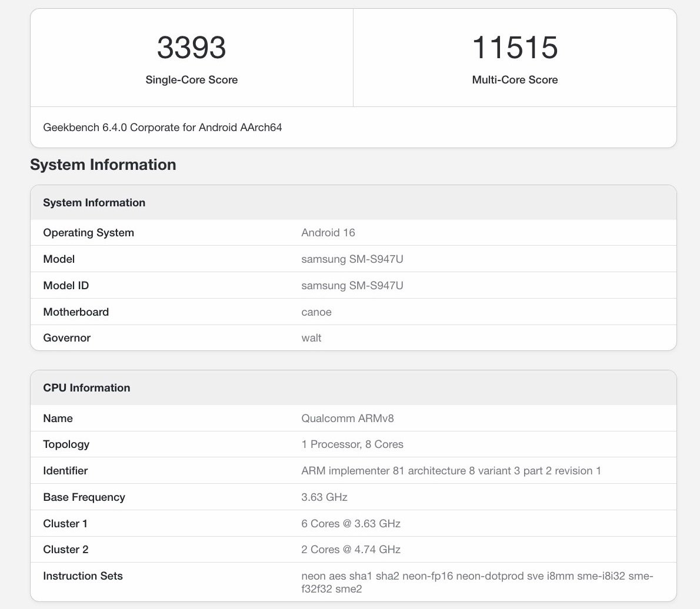Viewport: 700px width, 609px height.
Task: Click the Single-Core Score label
Action: point(192,80)
